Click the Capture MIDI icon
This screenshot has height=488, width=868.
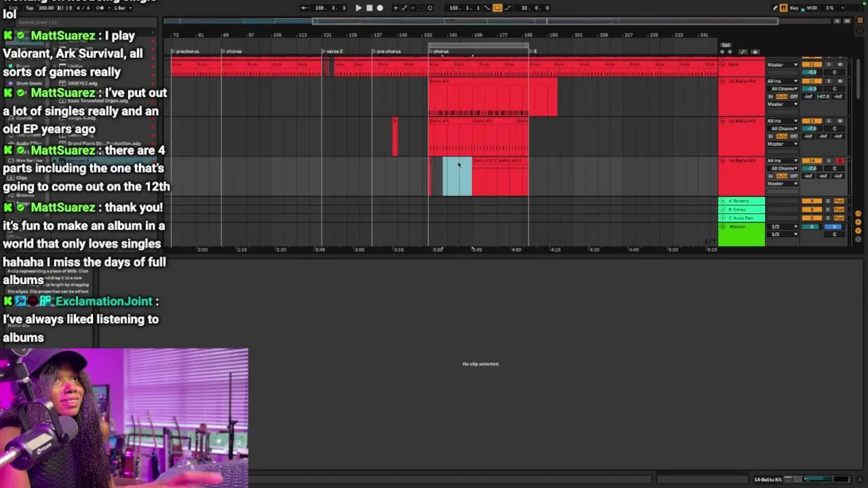coord(421,8)
